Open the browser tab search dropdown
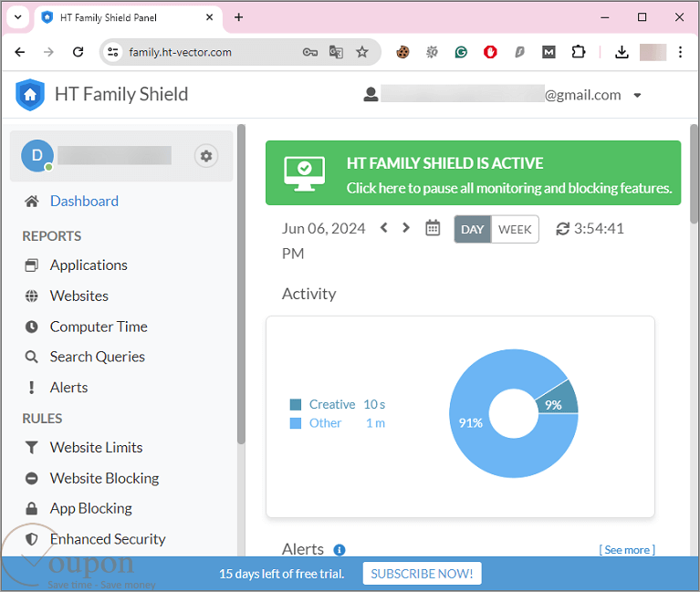Viewport: 700px width, 592px height. [x=18, y=17]
